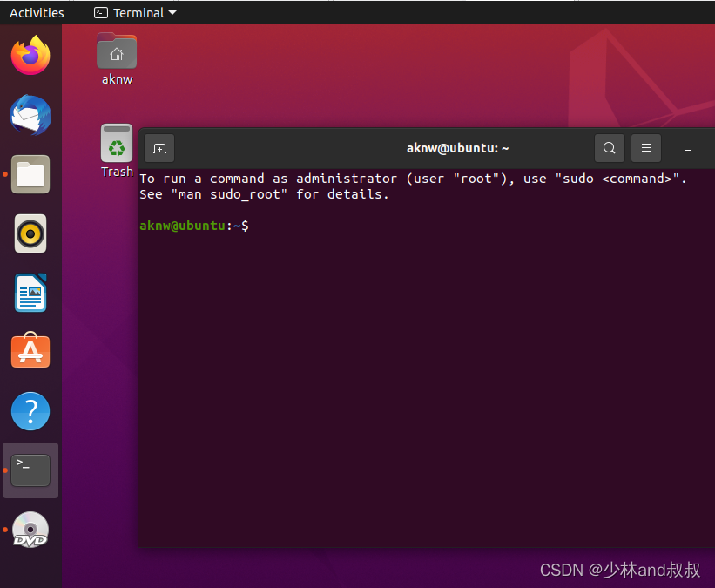Open the Files manager in dock
Viewport: 715px width, 588px height.
coord(30,174)
